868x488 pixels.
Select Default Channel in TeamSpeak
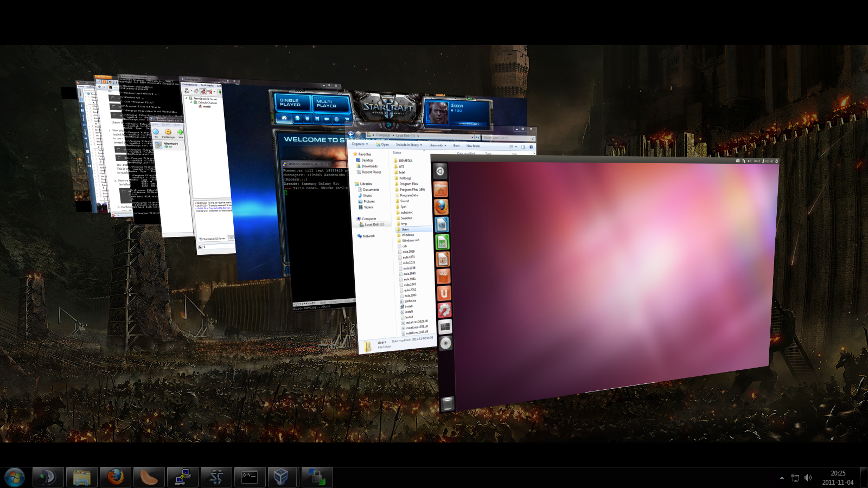tap(206, 102)
